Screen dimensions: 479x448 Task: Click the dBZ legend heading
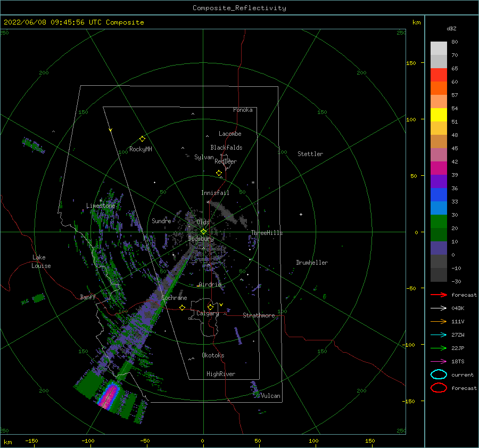pyautogui.click(x=451, y=28)
